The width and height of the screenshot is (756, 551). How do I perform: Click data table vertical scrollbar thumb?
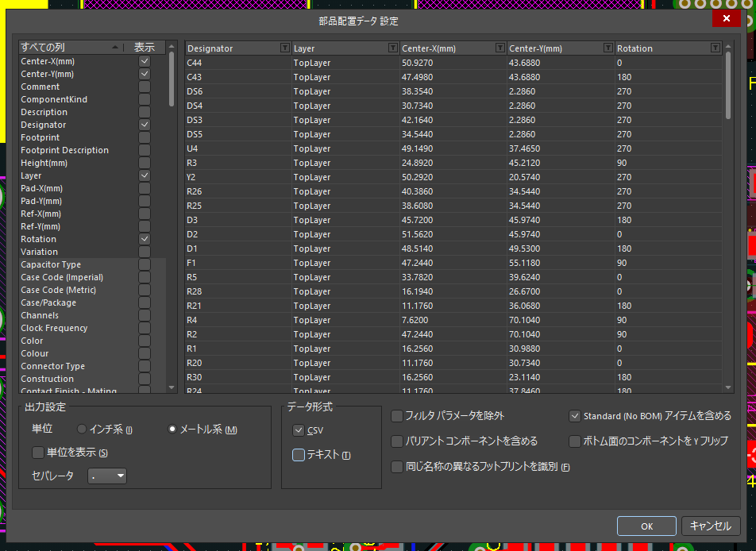(728, 85)
